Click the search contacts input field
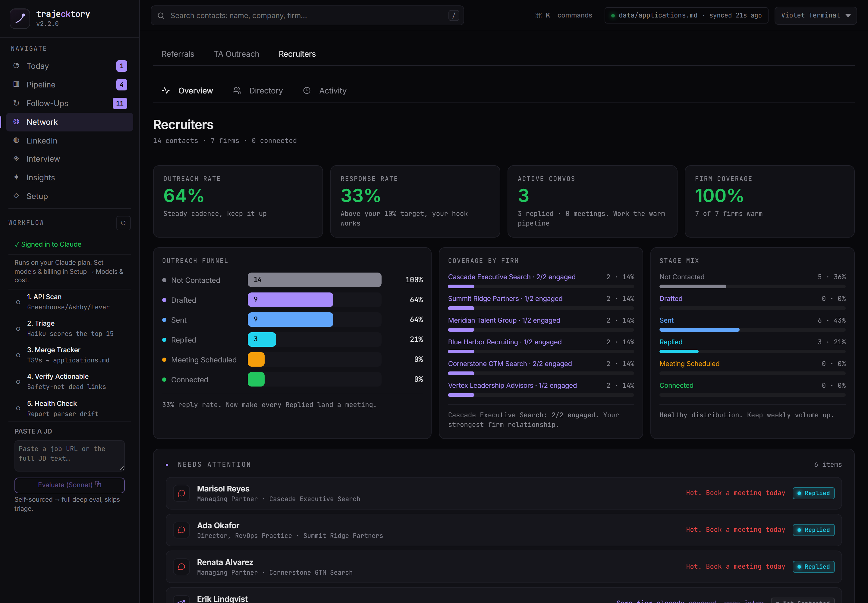The width and height of the screenshot is (868, 603). tap(307, 15)
